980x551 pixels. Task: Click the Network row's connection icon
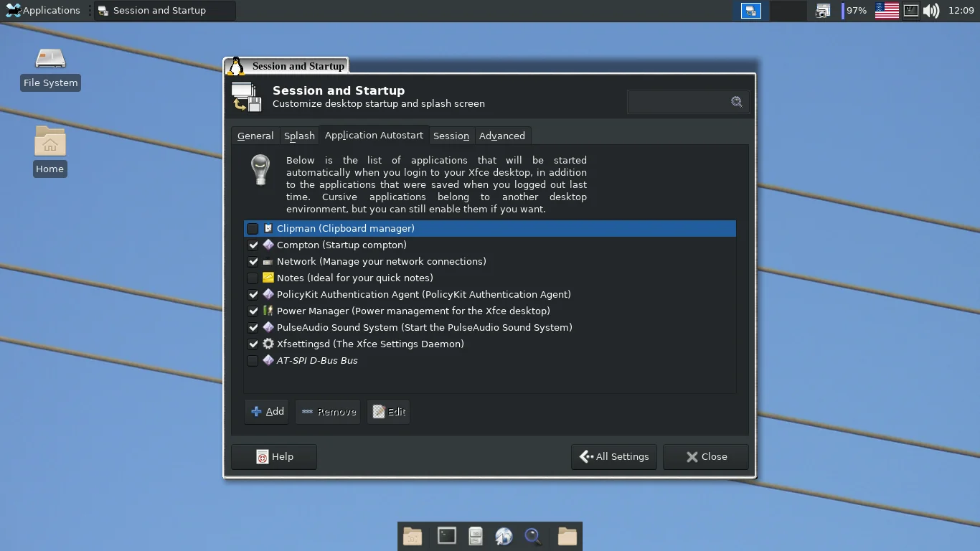[268, 261]
